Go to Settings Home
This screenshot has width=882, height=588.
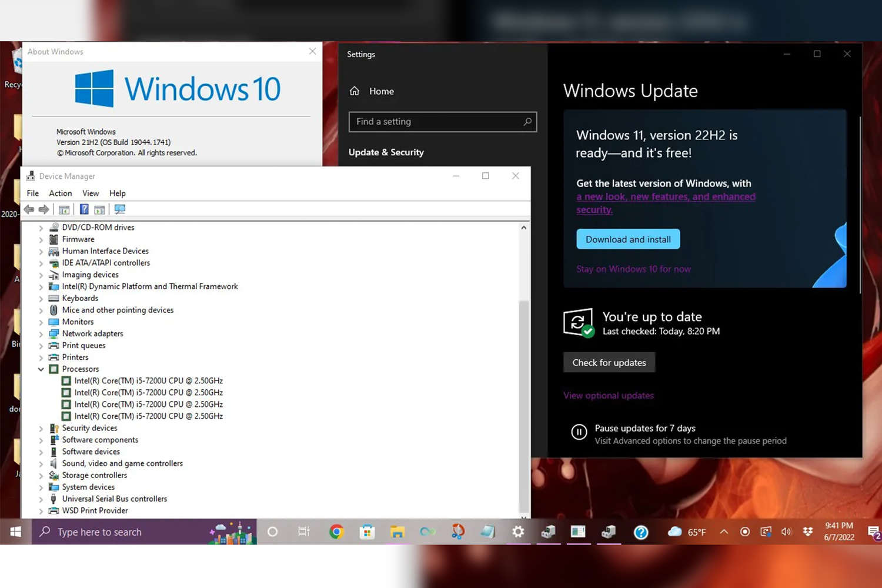point(381,91)
